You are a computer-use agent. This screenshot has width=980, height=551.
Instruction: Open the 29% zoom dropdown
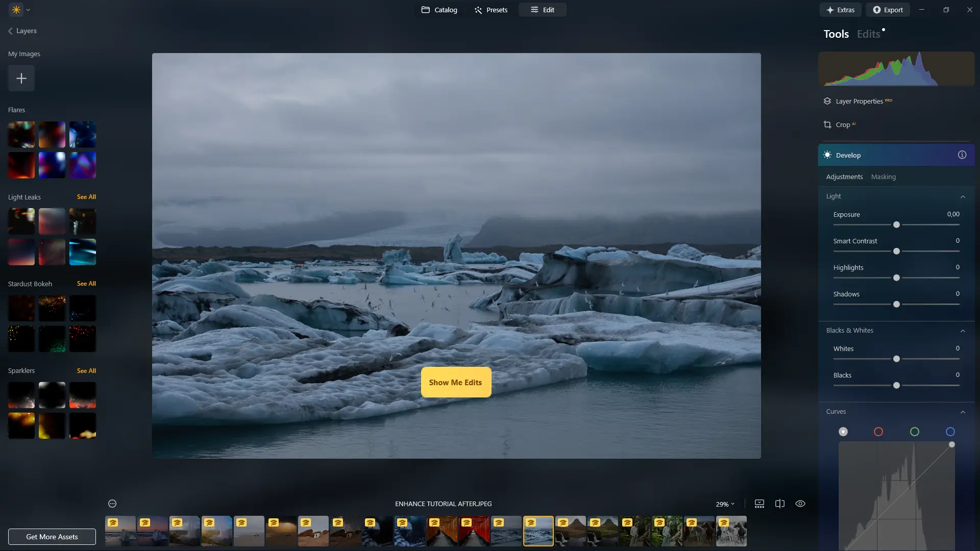tap(725, 504)
